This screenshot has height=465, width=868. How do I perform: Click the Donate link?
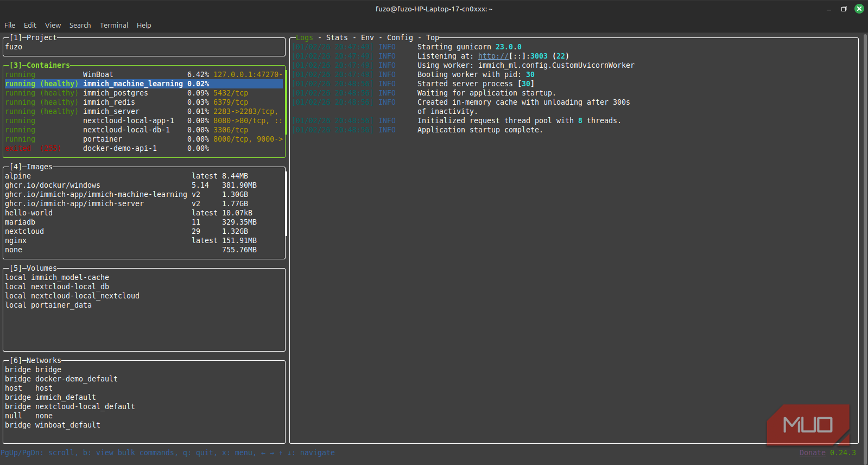click(x=812, y=453)
